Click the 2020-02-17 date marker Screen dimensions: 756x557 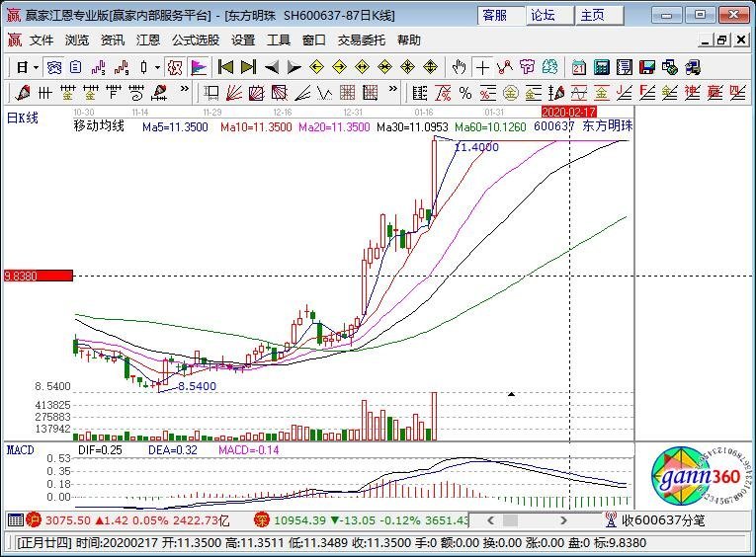pos(569,113)
